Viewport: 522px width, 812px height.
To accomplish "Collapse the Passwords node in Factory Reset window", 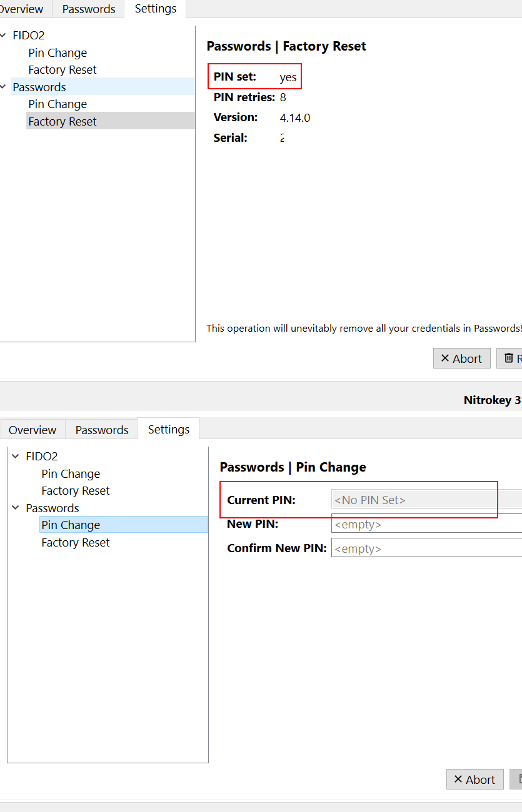I will coord(3,87).
